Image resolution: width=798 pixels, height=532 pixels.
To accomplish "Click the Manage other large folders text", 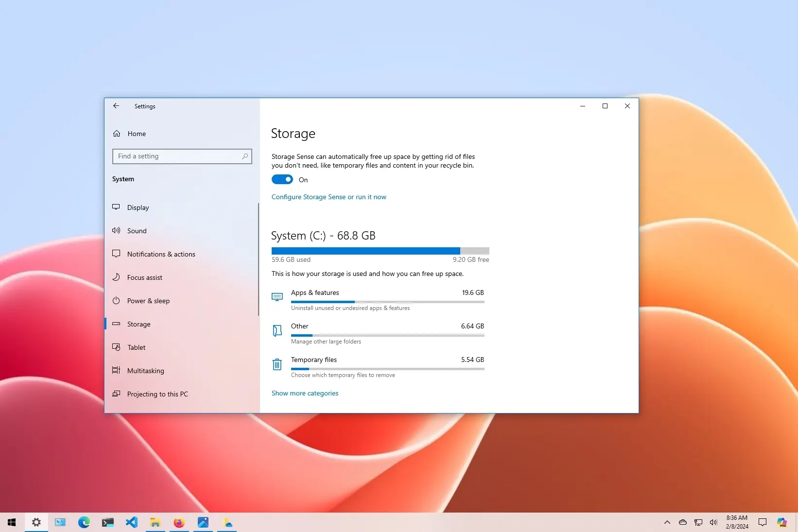I will 326,342.
